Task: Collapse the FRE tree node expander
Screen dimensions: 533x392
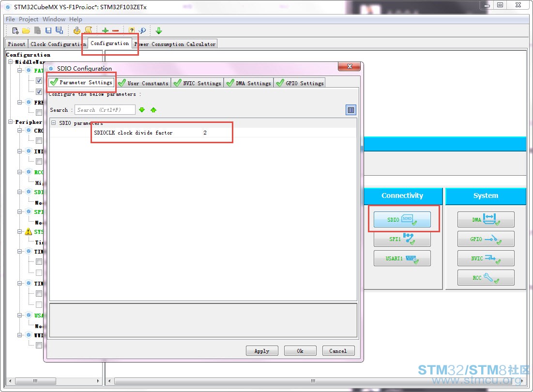Action: (19, 102)
